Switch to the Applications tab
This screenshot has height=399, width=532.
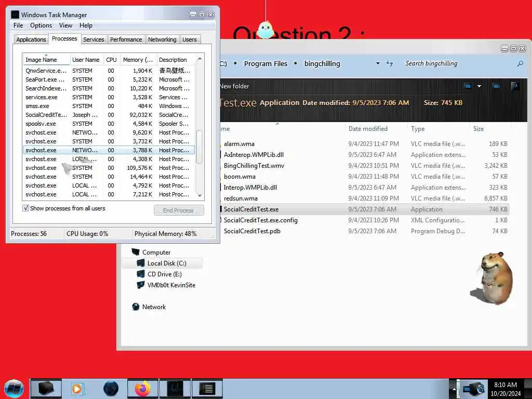[31, 39]
